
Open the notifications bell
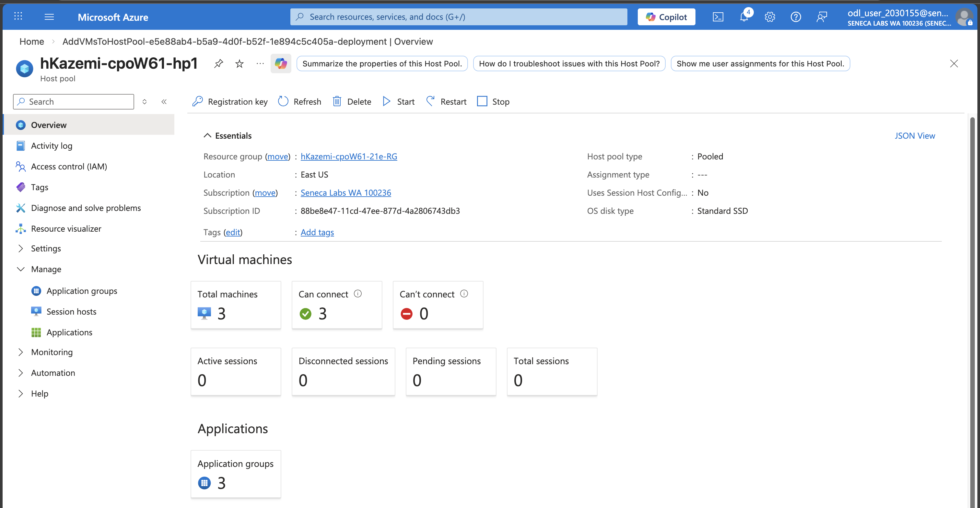[744, 17]
